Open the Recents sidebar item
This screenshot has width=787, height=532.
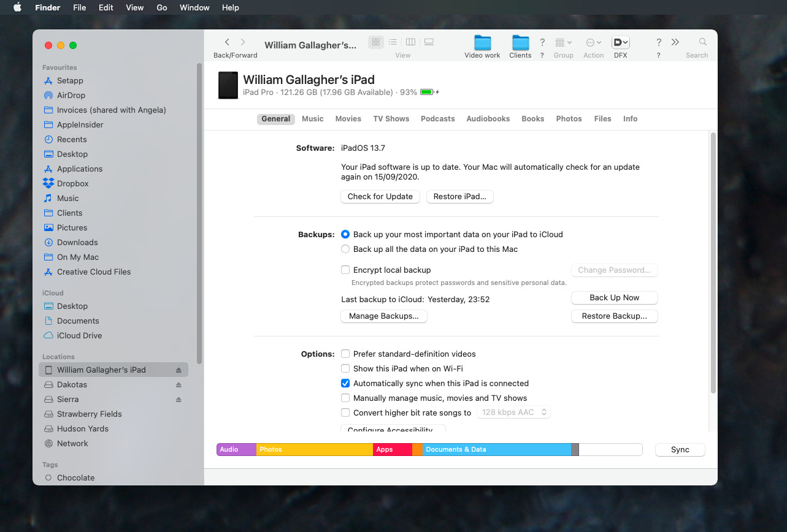pyautogui.click(x=72, y=139)
